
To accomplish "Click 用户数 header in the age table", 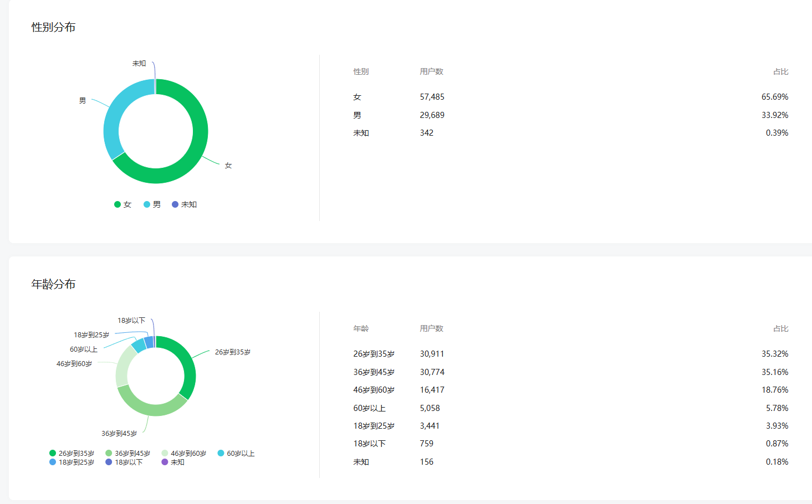I will pos(431,328).
